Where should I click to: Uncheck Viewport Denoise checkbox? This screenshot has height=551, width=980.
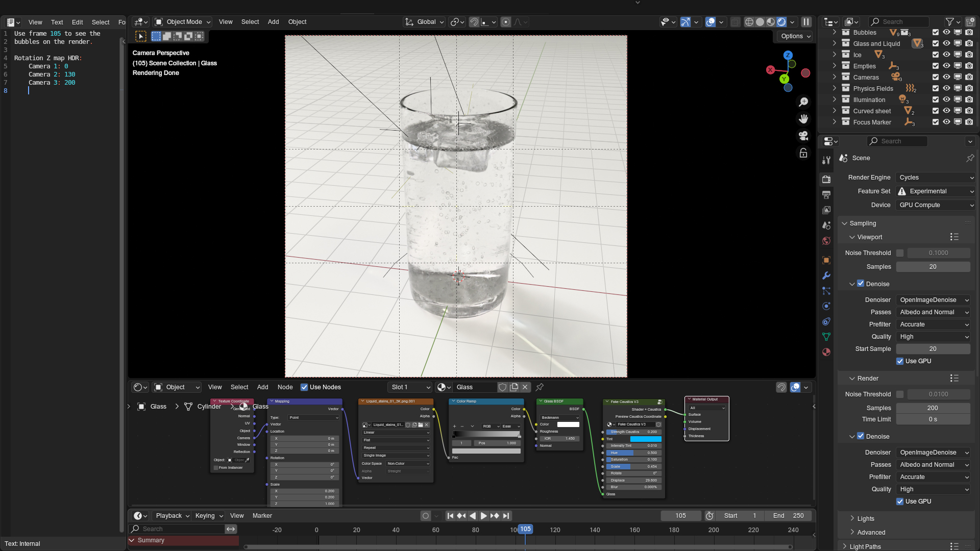[x=861, y=284]
